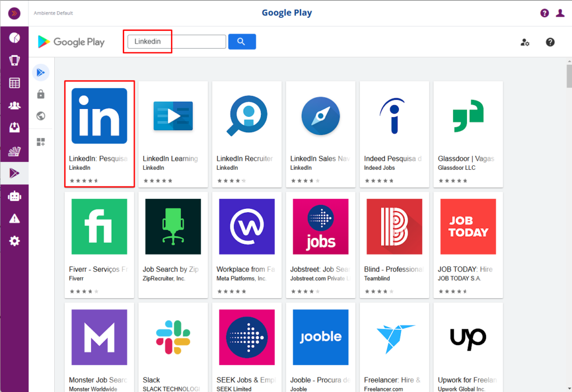572x392 pixels.
Task: Open the Glassdoor | Vagas app card
Action: (468, 134)
